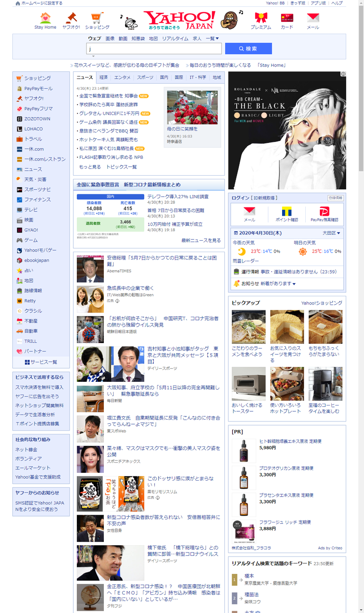The image size is (364, 613).
Task: Open the 母の日に笑顔を roses photo
Action: coord(192,107)
